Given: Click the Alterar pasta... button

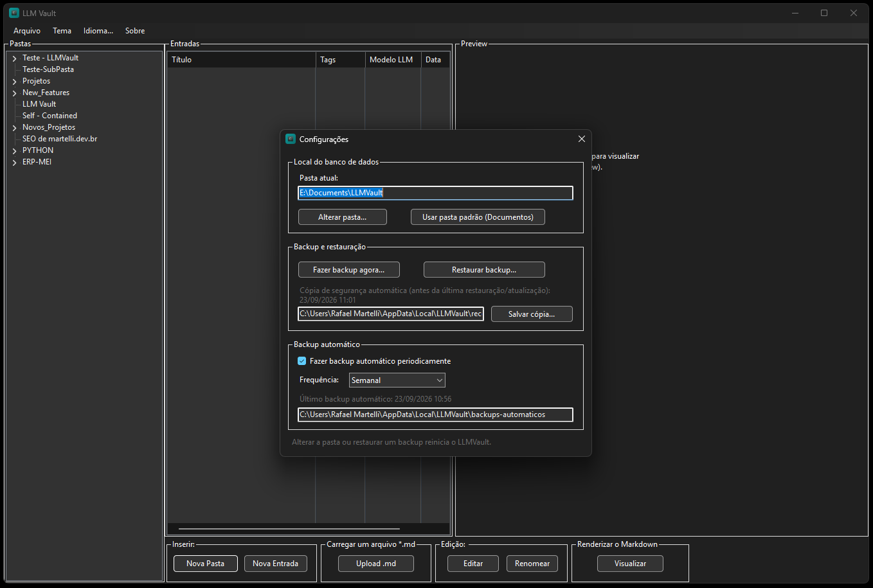Looking at the screenshot, I should 343,217.
